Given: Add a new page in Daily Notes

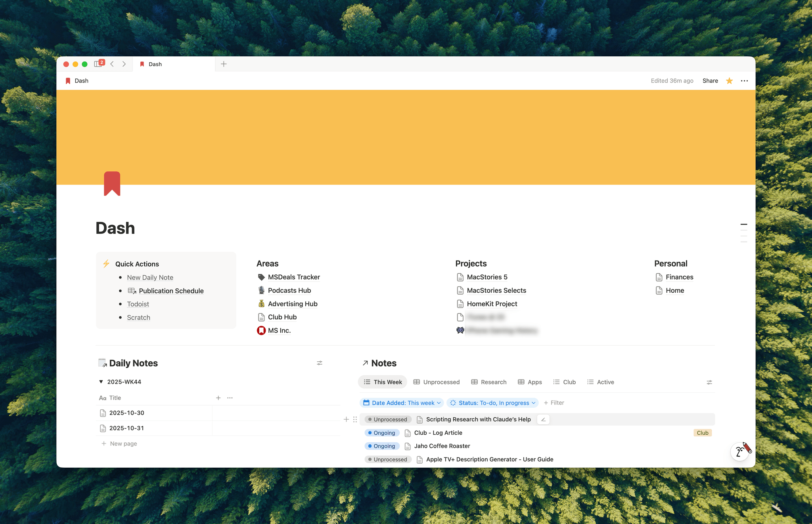Looking at the screenshot, I should [x=119, y=443].
